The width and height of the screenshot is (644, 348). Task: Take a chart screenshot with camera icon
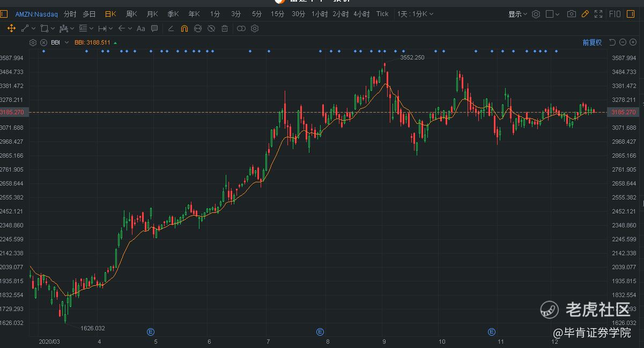pos(572,14)
